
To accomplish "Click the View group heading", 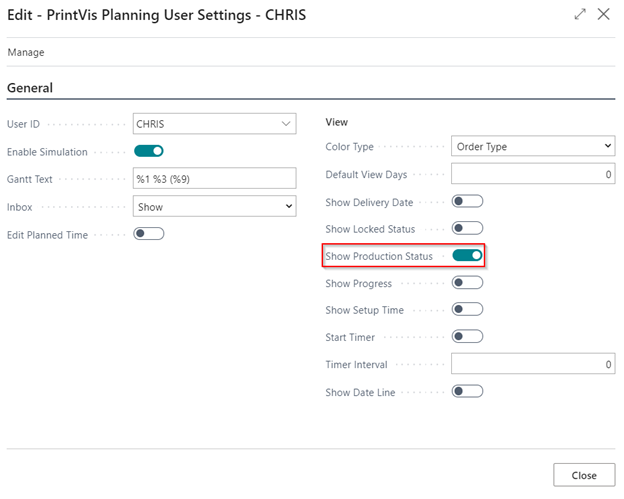I will coord(337,122).
